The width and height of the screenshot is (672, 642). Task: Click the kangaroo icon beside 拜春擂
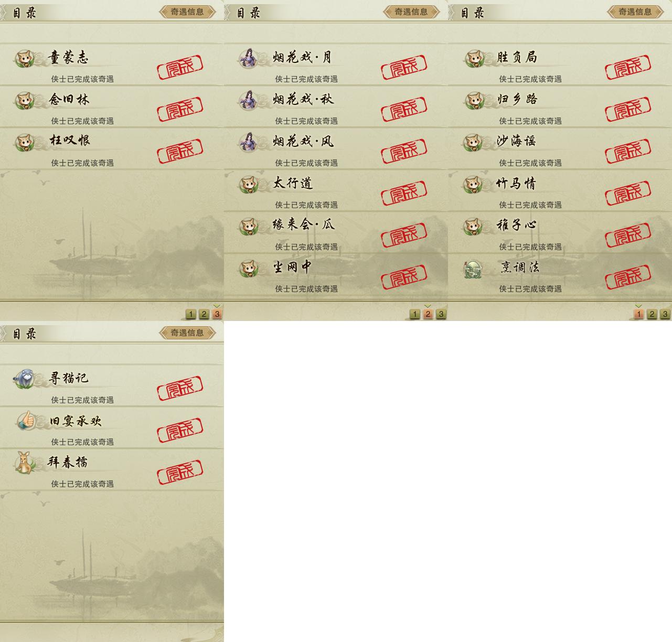(x=24, y=463)
